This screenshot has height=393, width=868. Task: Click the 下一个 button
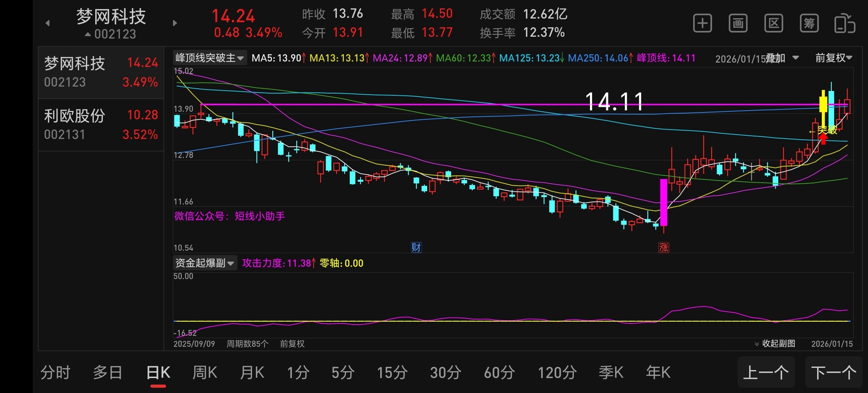click(833, 373)
